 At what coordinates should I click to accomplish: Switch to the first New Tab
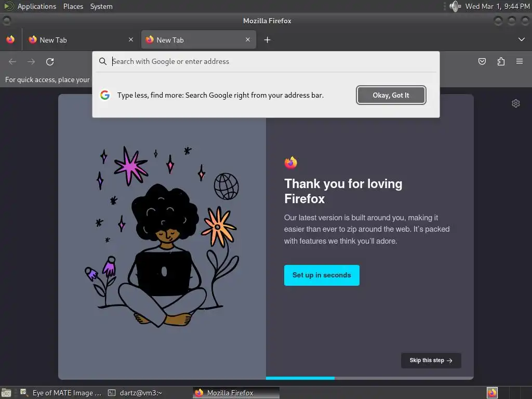coord(81,39)
